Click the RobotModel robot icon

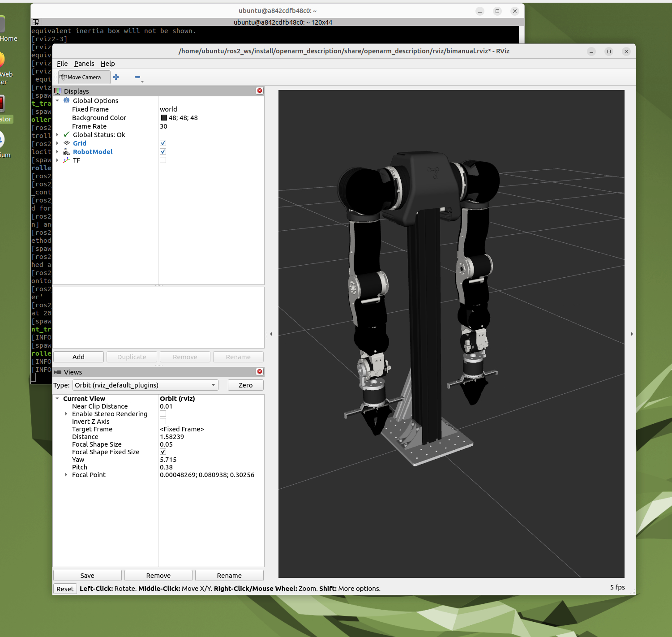pyautogui.click(x=67, y=152)
